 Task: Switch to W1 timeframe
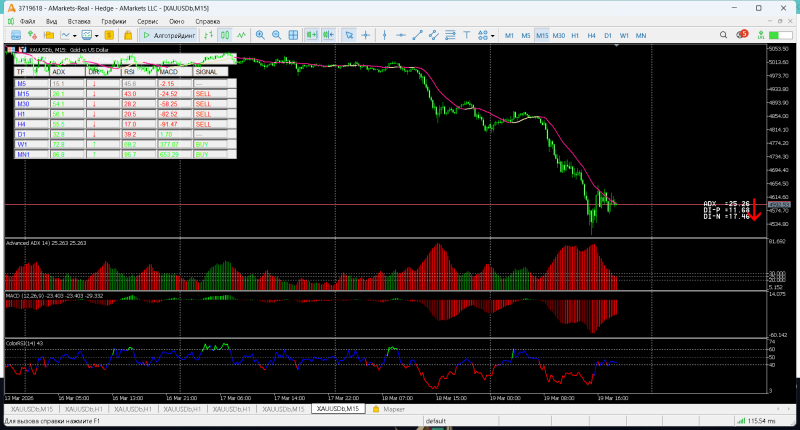tap(624, 35)
